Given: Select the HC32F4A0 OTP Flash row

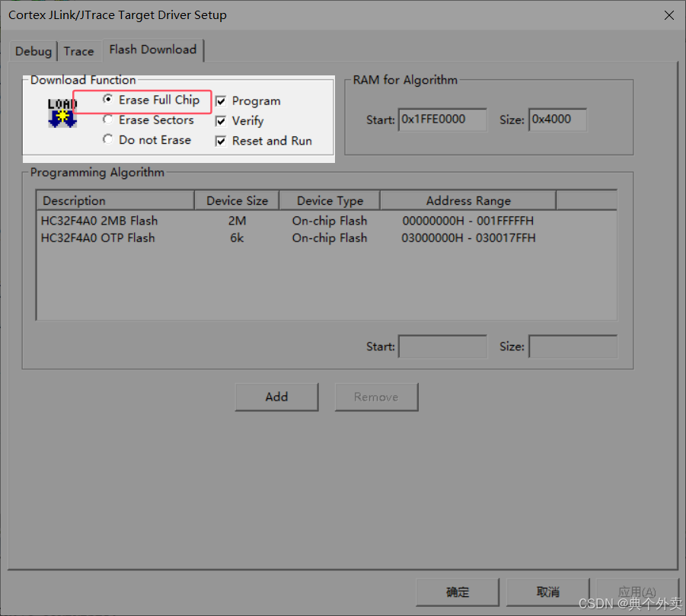Looking at the screenshot, I should coord(99,238).
